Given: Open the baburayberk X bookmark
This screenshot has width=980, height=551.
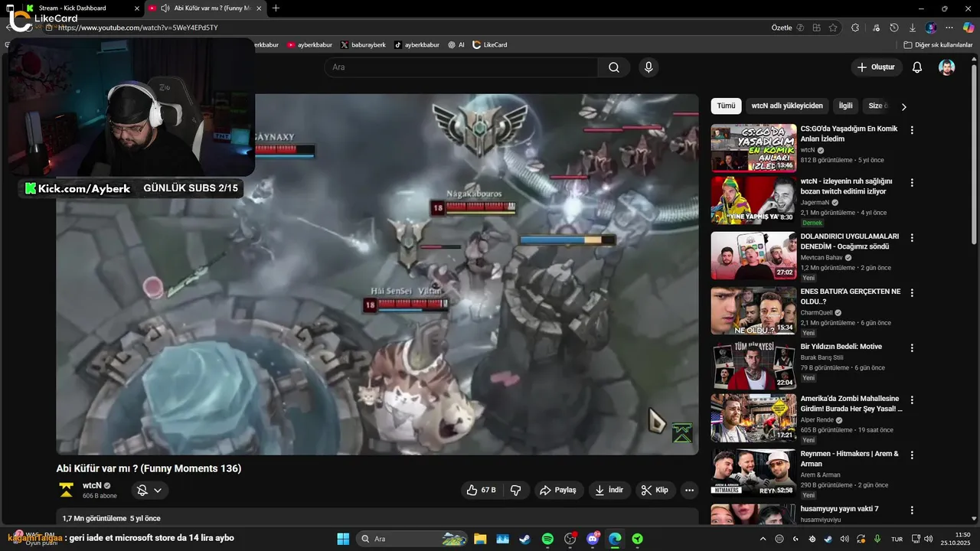Looking at the screenshot, I should pos(363,45).
